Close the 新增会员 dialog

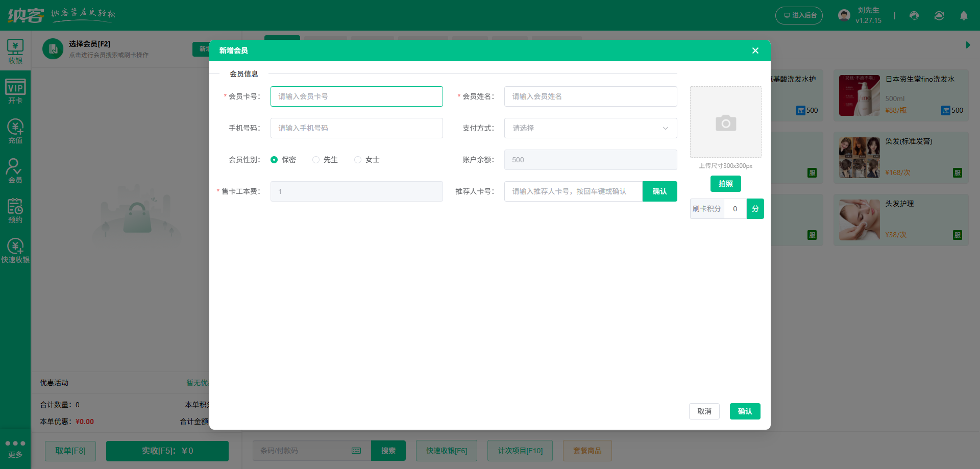755,51
